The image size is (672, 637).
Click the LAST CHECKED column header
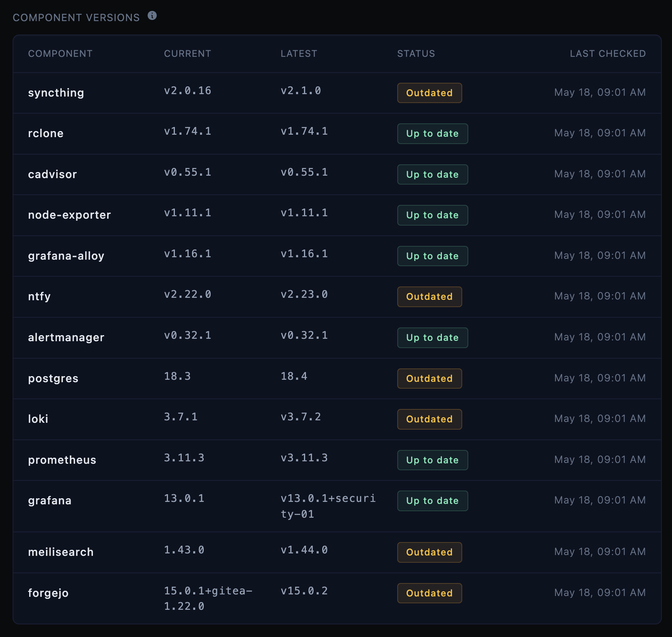coord(607,54)
